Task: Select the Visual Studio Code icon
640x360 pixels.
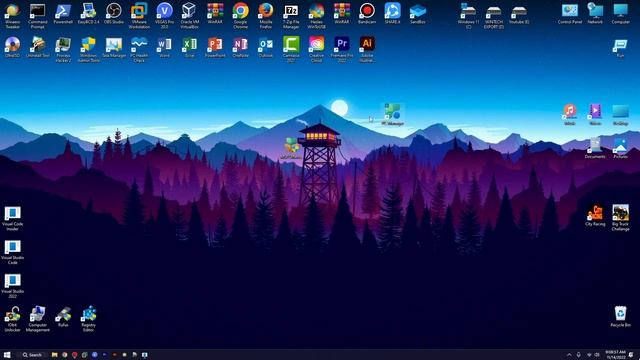Action: (x=13, y=252)
